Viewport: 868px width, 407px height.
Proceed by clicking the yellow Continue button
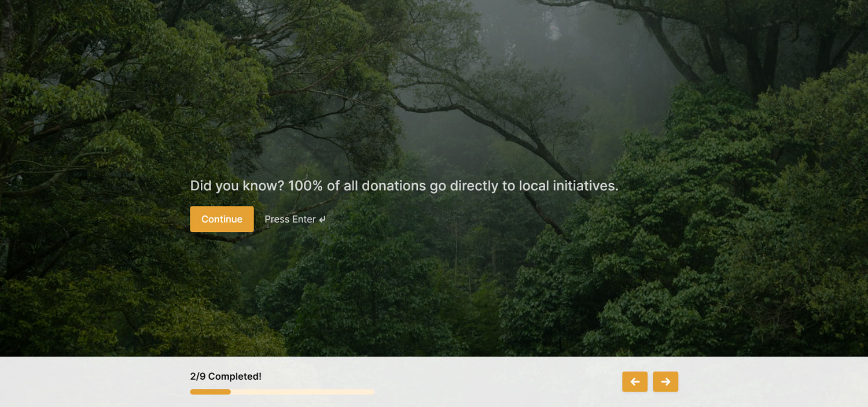(222, 219)
